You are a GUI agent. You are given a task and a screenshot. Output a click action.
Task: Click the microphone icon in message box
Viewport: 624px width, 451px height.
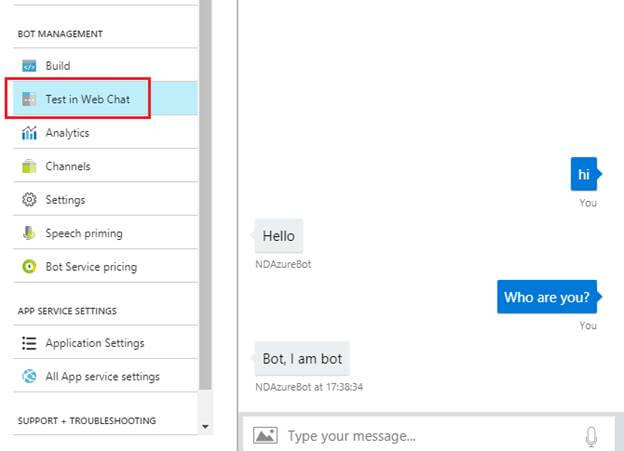point(591,436)
